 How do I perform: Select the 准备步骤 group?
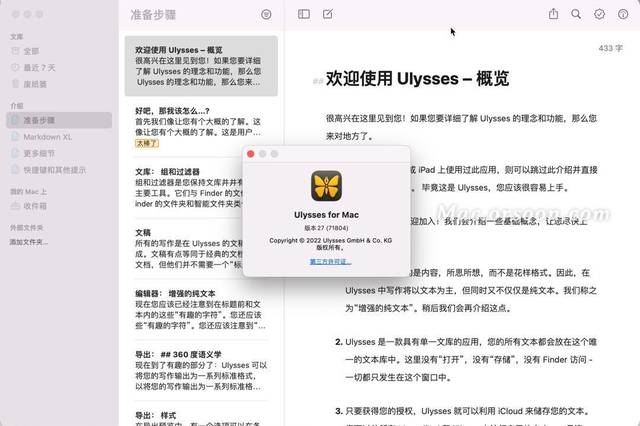(59, 120)
